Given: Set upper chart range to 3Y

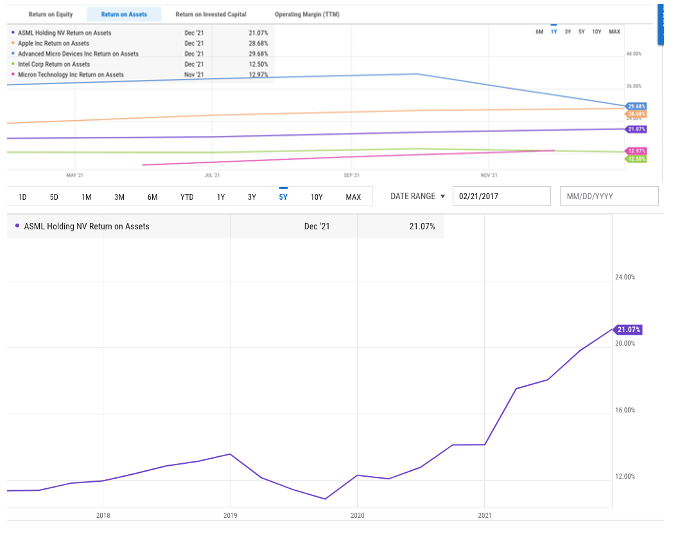Looking at the screenshot, I should click(568, 32).
